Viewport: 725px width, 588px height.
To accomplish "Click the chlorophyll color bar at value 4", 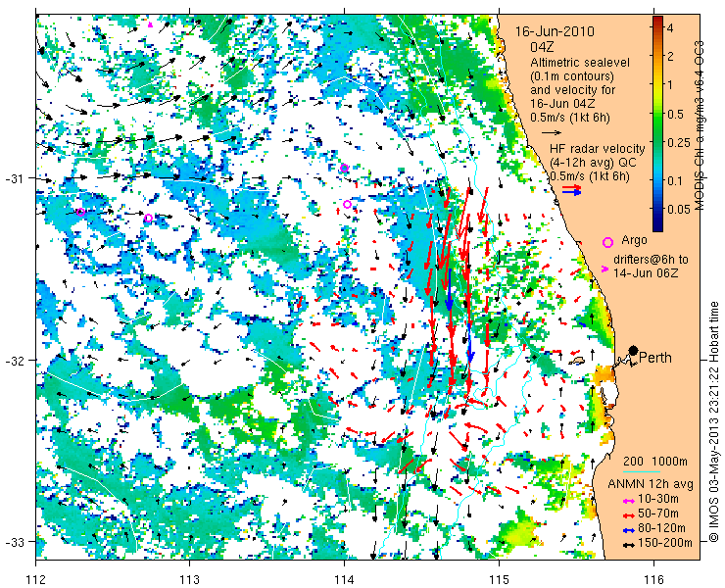I will click(x=658, y=27).
